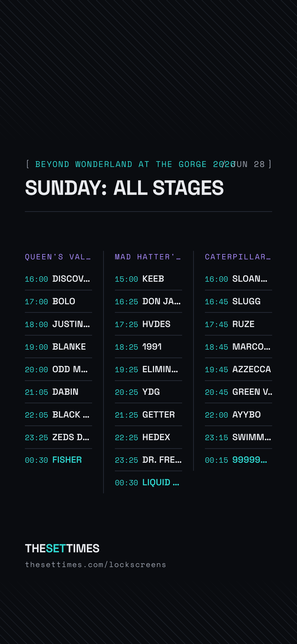This screenshot has height=644, width=297.
Task: Click THESETTIMES logo
Action: pos(62,548)
